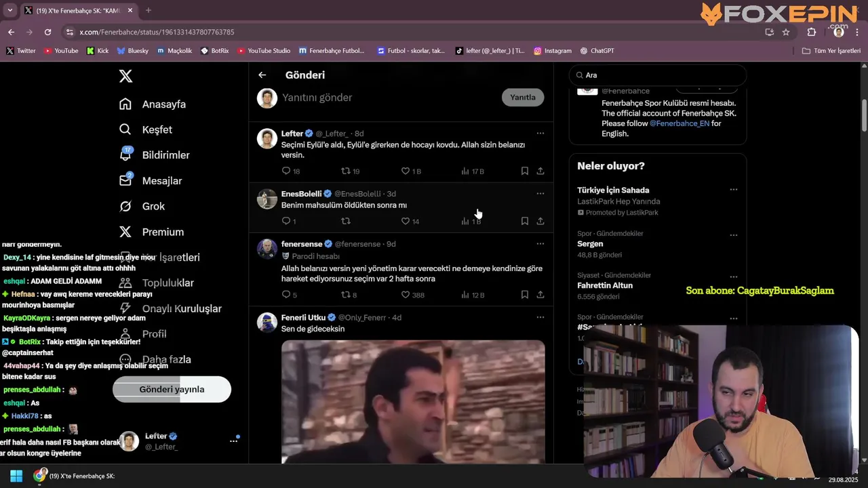Bookmark Lefter's comment

525,171
